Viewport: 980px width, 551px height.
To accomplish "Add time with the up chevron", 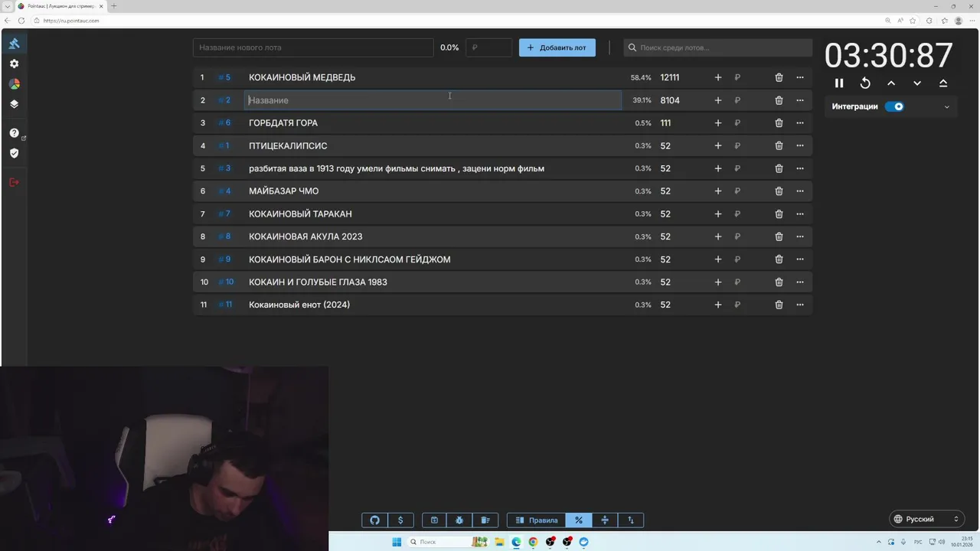I will point(891,83).
